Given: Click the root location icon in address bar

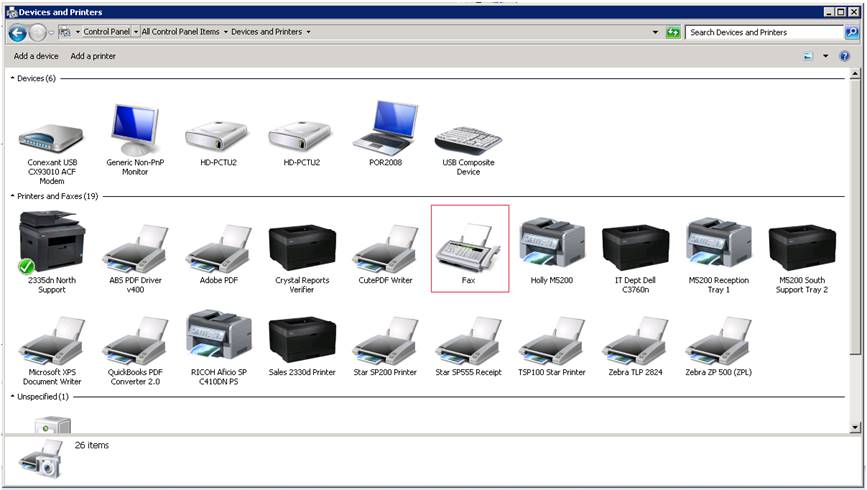Looking at the screenshot, I should coord(65,32).
